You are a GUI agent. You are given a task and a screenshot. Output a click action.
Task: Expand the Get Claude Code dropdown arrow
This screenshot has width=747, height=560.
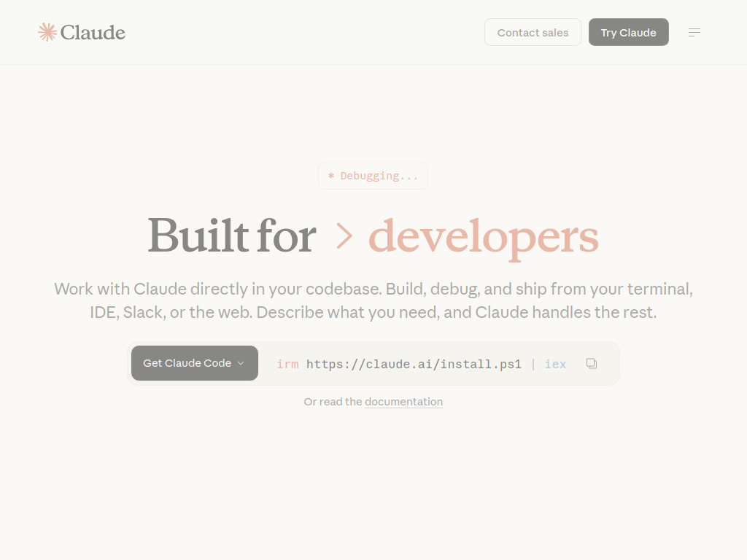[x=241, y=363]
